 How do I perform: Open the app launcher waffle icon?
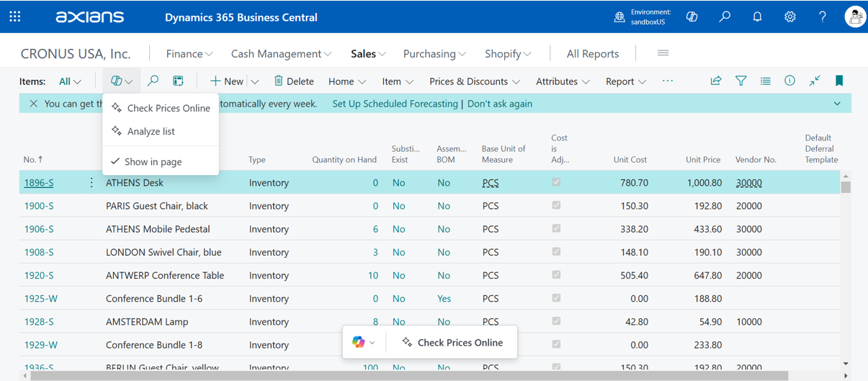[x=15, y=17]
